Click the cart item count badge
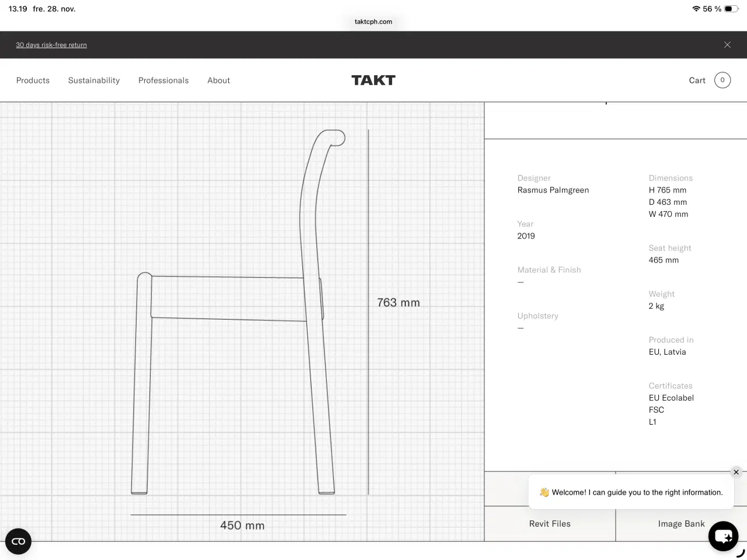This screenshot has width=747, height=560. (x=722, y=80)
